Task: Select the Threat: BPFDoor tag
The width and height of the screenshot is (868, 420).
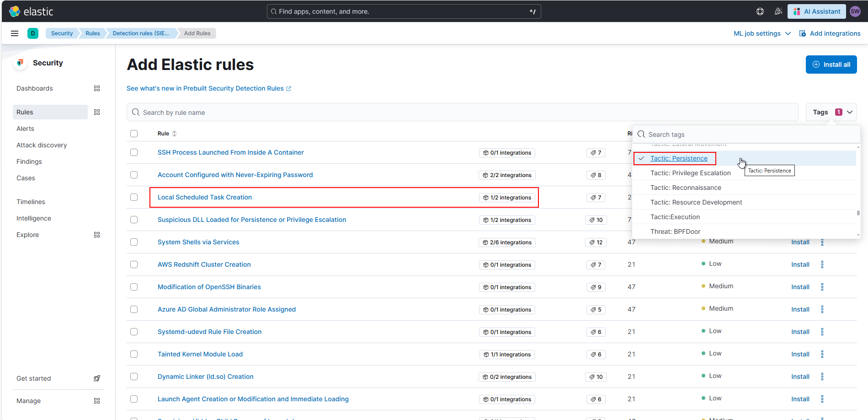Action: point(744,232)
